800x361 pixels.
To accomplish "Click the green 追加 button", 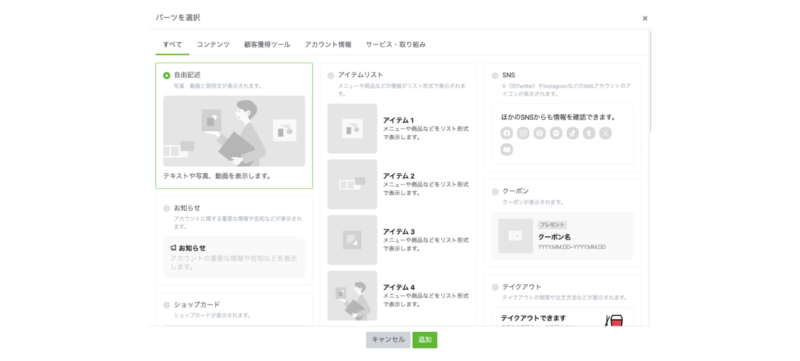I will [x=425, y=340].
